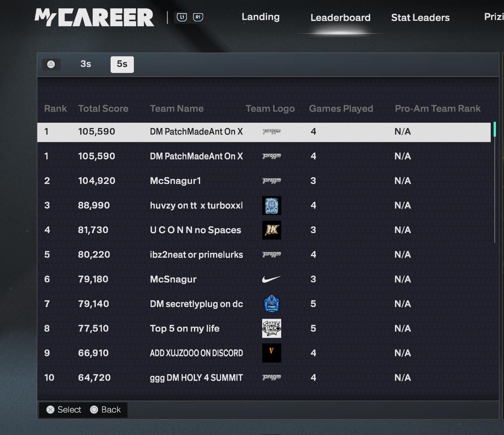Click the Select button prompt
The image size is (504, 435).
pos(64,410)
